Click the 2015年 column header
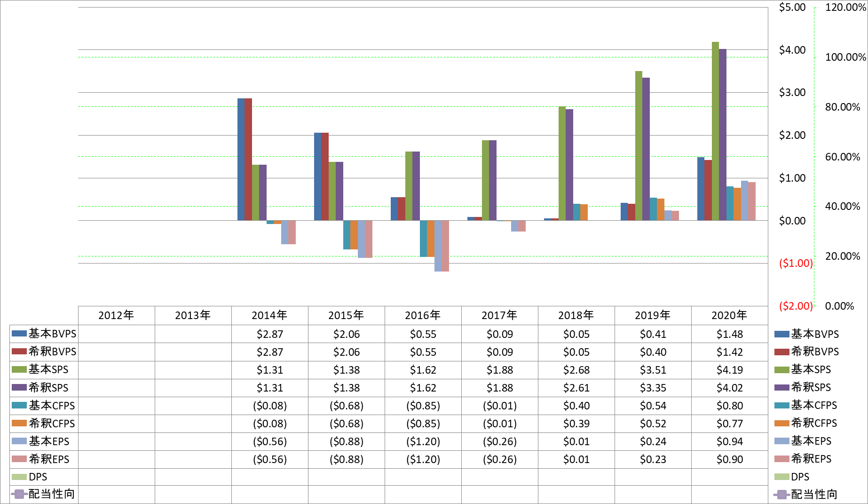 tap(346, 315)
